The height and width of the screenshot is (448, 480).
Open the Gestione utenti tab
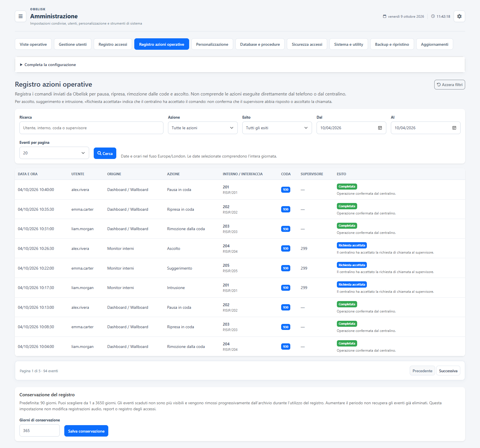click(x=73, y=44)
